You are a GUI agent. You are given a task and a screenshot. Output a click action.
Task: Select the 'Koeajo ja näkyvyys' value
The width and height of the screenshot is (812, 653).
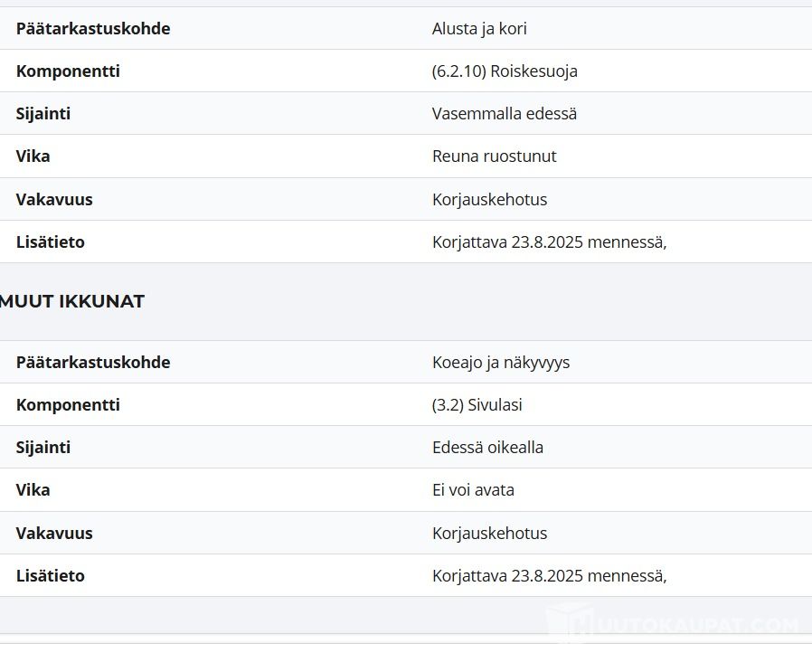(501, 363)
